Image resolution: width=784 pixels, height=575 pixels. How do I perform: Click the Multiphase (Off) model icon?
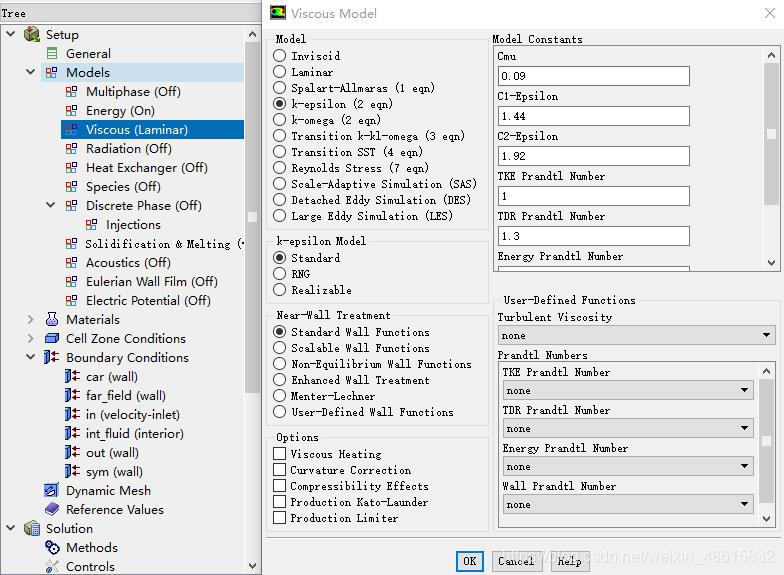tap(72, 92)
